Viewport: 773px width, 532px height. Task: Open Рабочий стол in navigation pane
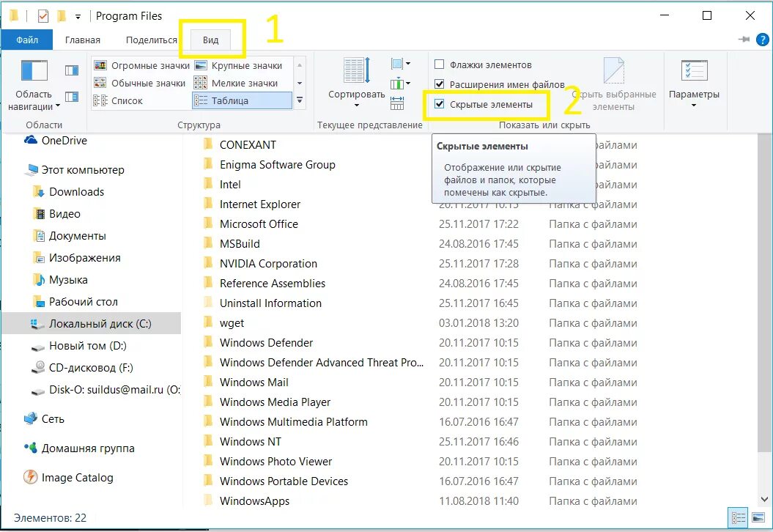point(75,302)
